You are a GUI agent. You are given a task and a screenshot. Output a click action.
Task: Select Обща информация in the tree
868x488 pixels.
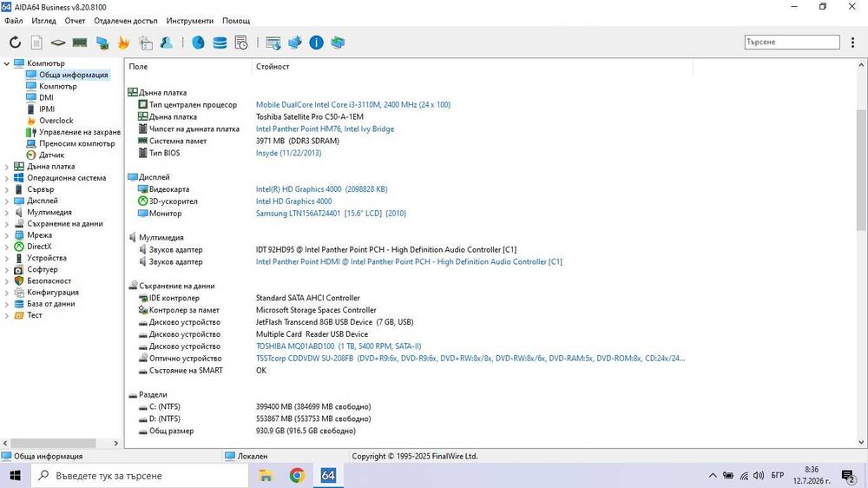[x=73, y=75]
